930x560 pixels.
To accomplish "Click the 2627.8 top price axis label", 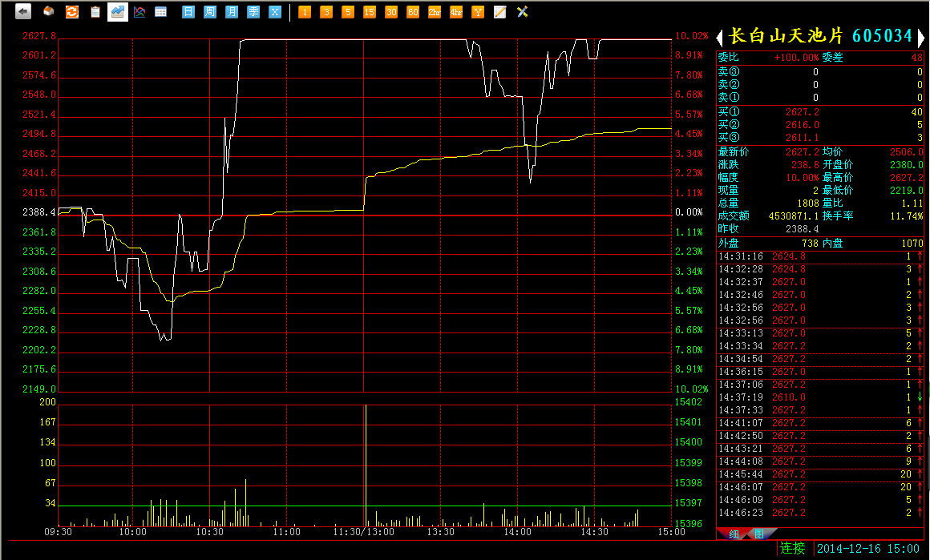I will [x=39, y=36].
